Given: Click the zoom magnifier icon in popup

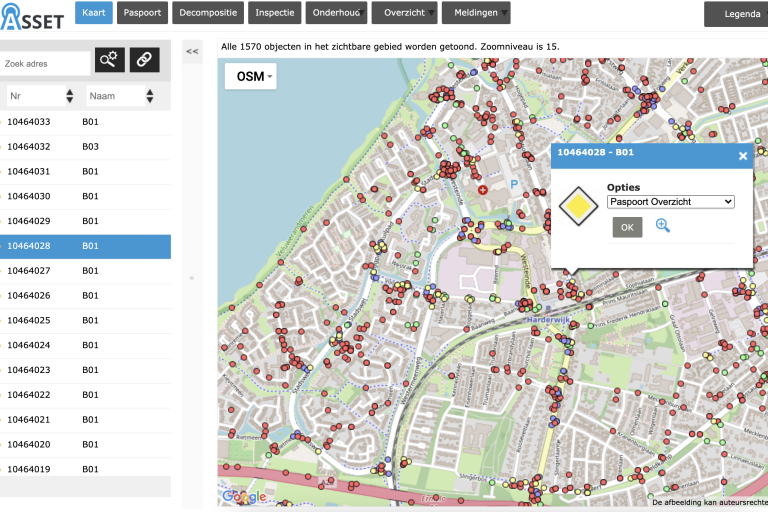Looking at the screenshot, I should pos(662,226).
